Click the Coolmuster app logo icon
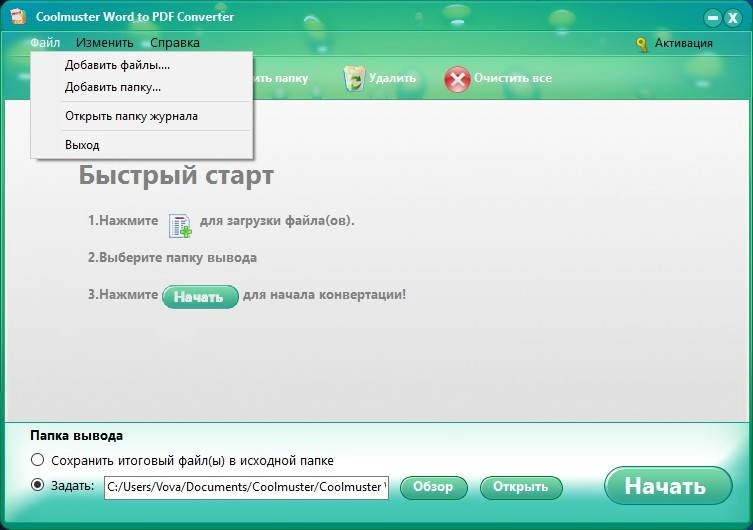 (18, 16)
